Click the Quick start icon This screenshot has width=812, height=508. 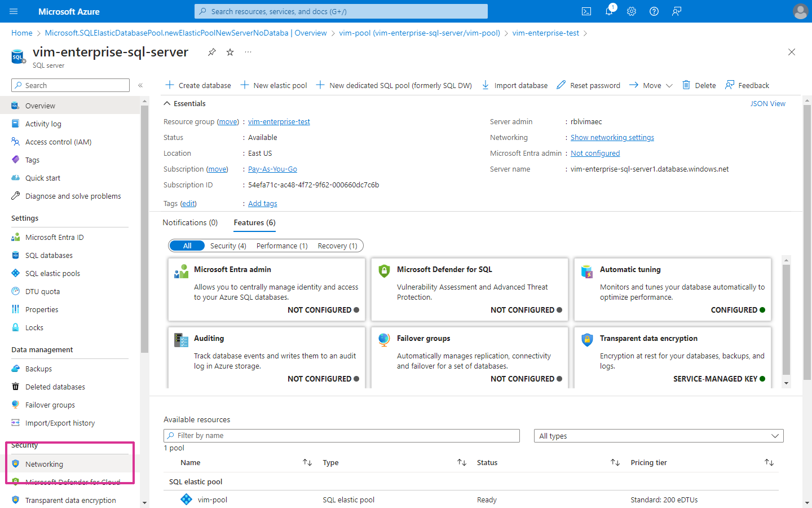click(15, 178)
